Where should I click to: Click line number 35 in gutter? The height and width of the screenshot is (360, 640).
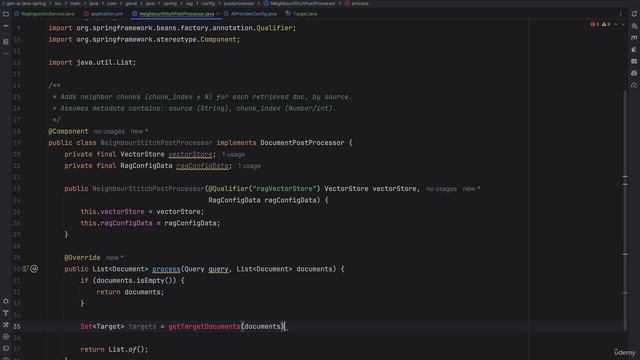pos(17,326)
